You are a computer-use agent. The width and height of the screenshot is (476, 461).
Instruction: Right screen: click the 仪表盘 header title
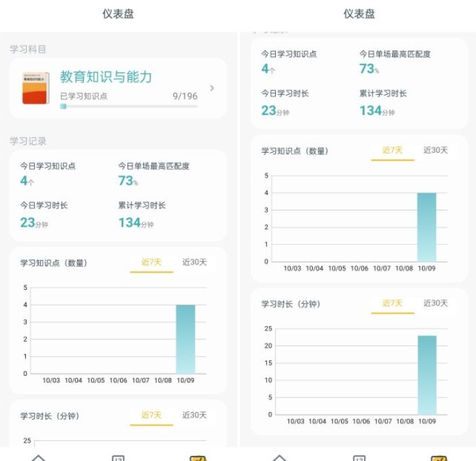pyautogui.click(x=359, y=14)
